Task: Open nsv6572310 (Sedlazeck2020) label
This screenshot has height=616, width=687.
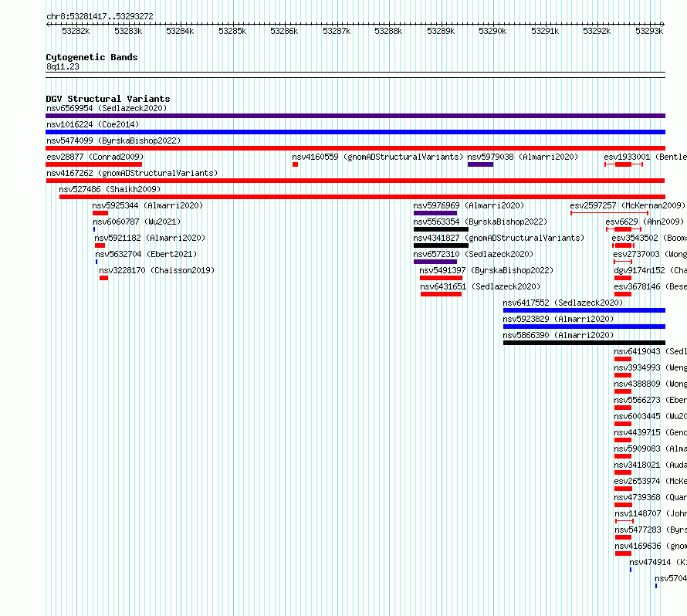Action: [473, 254]
